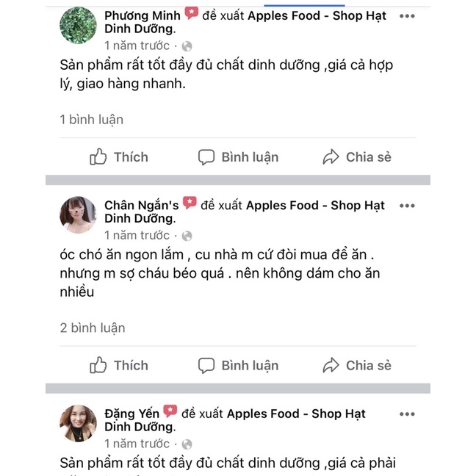Open Phương Minh's profile picture
476x476 pixels.
point(78,26)
